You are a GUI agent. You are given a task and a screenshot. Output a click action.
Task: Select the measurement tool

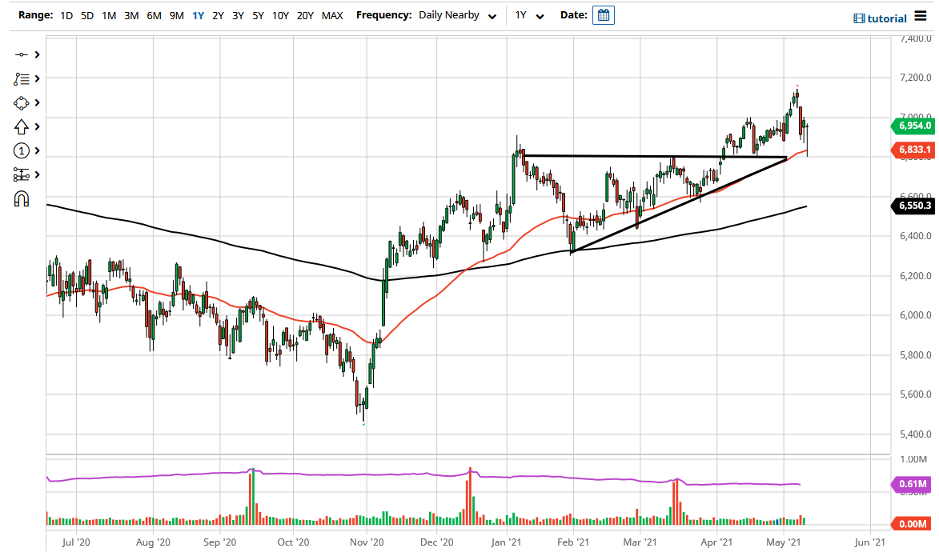[x=22, y=174]
